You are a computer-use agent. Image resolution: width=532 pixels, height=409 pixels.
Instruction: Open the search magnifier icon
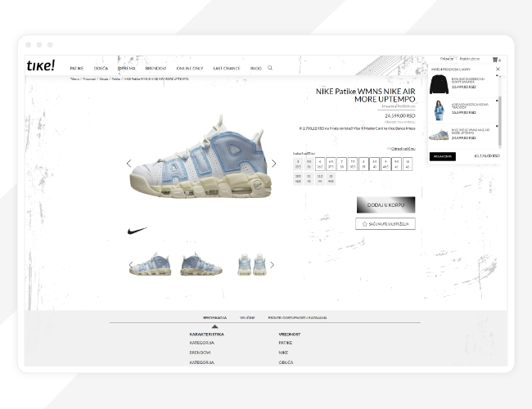[x=270, y=68]
